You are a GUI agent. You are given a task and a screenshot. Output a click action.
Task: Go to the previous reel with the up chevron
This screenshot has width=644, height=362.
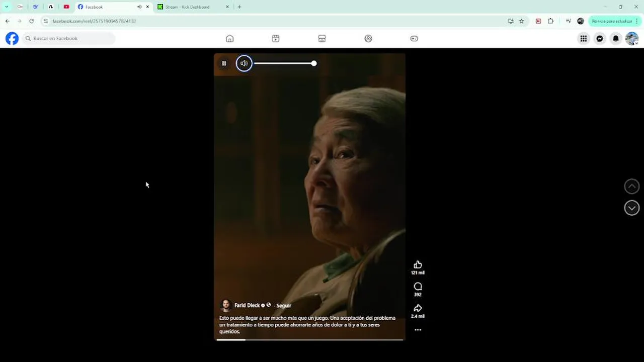(x=632, y=187)
